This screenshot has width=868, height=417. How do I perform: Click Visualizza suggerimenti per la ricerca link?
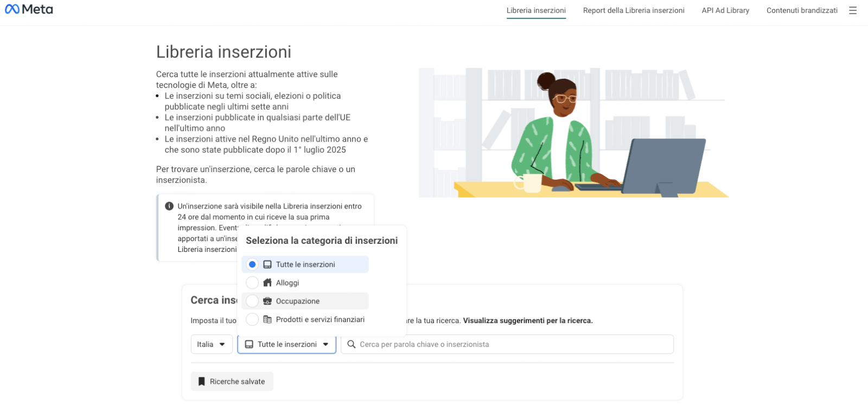coord(528,321)
